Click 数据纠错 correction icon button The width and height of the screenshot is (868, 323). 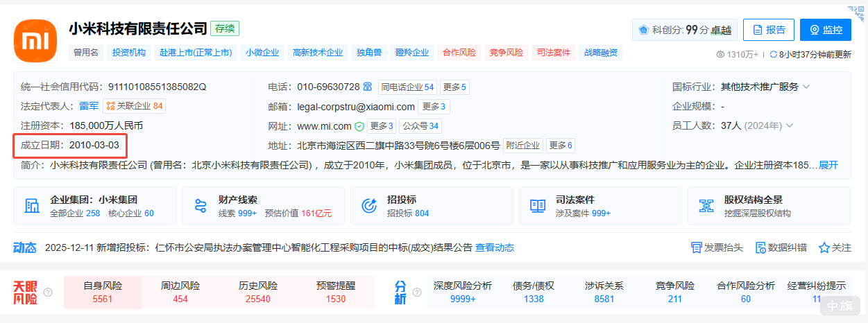781,247
